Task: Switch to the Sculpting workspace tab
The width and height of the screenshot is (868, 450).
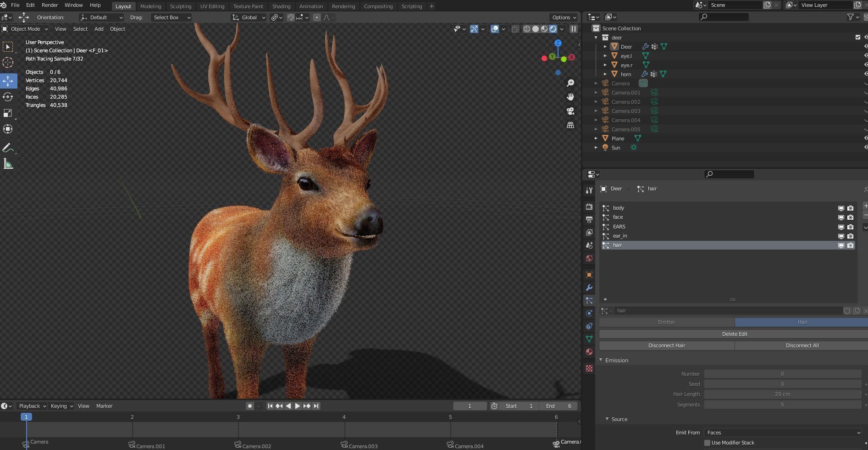Action: coord(181,6)
